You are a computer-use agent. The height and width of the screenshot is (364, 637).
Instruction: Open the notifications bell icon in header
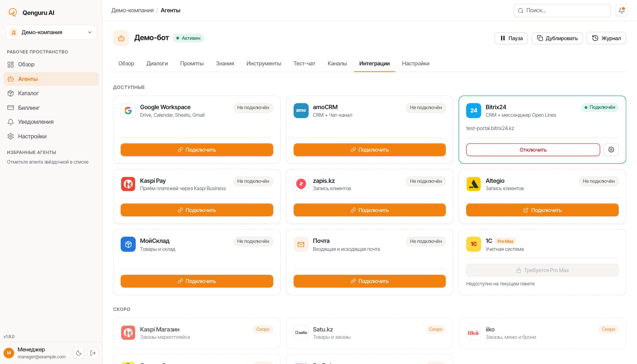621,10
